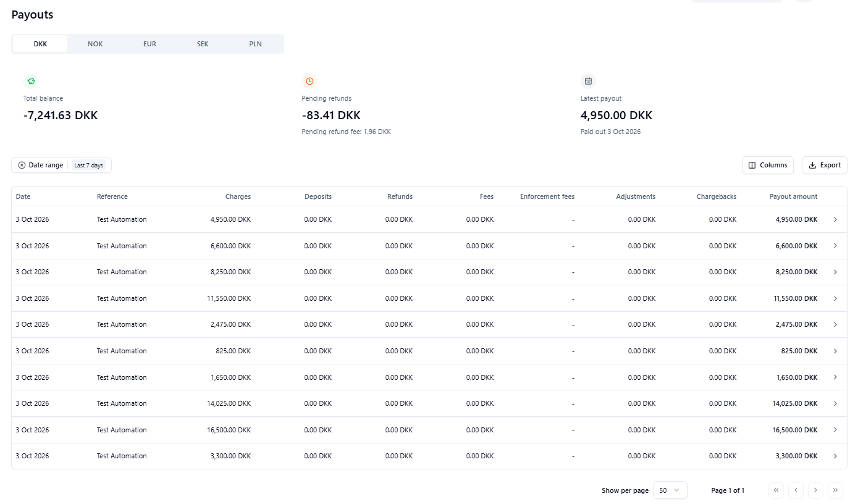Click the Fees column header
The height and width of the screenshot is (504, 850).
(487, 196)
